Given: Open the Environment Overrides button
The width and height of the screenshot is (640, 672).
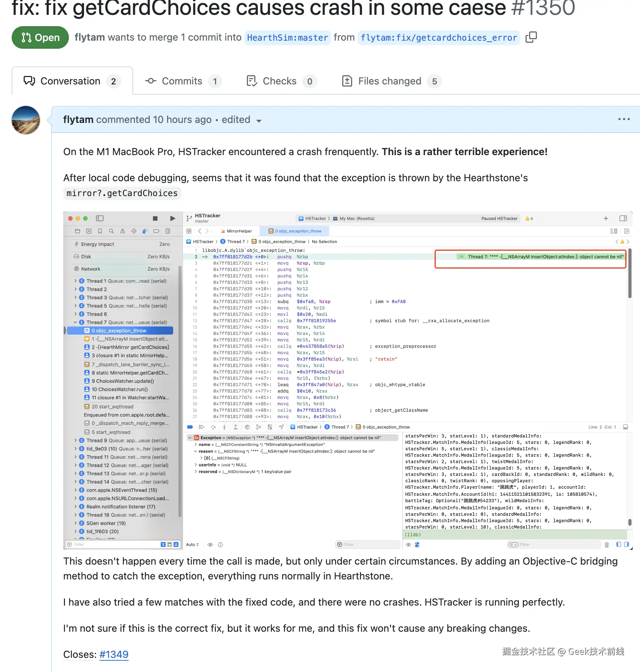Looking at the screenshot, I should (x=270, y=427).
